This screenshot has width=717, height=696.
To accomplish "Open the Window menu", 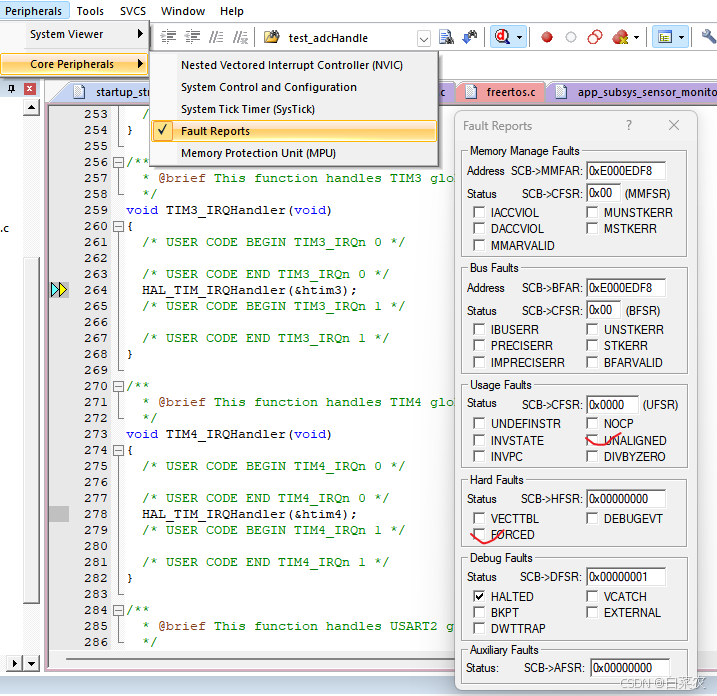I will click(183, 11).
